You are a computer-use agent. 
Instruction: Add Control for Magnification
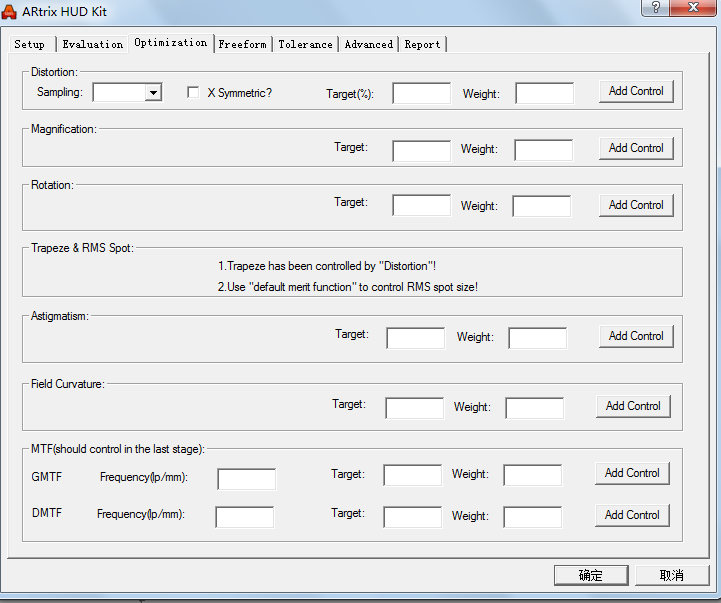[x=636, y=148]
